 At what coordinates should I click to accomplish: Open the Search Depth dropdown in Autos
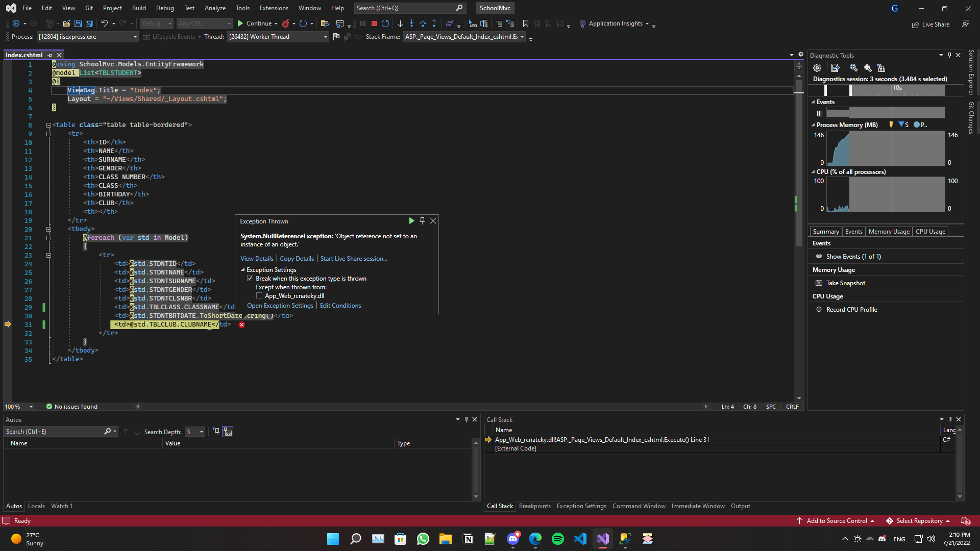[202, 432]
